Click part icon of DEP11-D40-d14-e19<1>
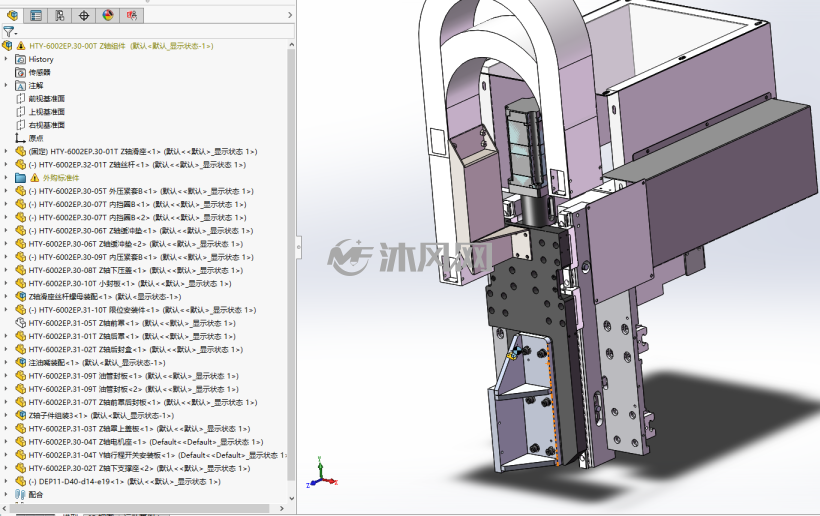 (20, 481)
